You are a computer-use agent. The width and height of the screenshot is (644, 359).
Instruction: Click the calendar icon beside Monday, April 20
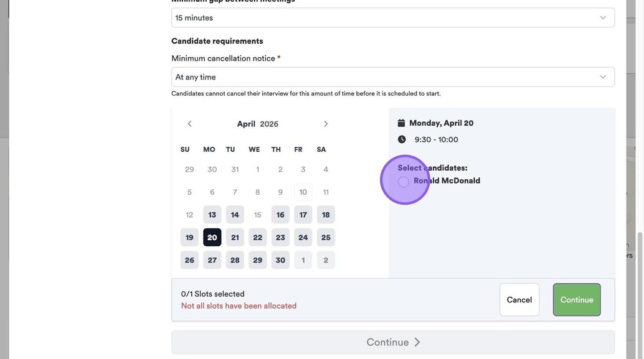point(402,123)
